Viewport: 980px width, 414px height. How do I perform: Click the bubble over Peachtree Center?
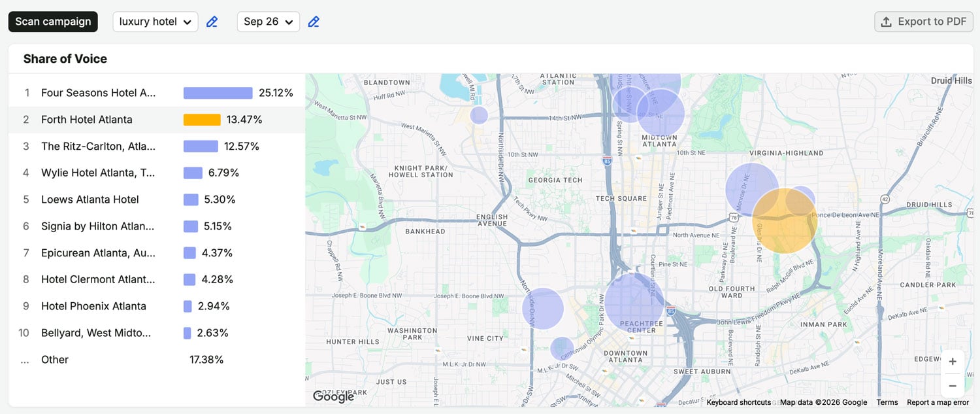[634, 303]
